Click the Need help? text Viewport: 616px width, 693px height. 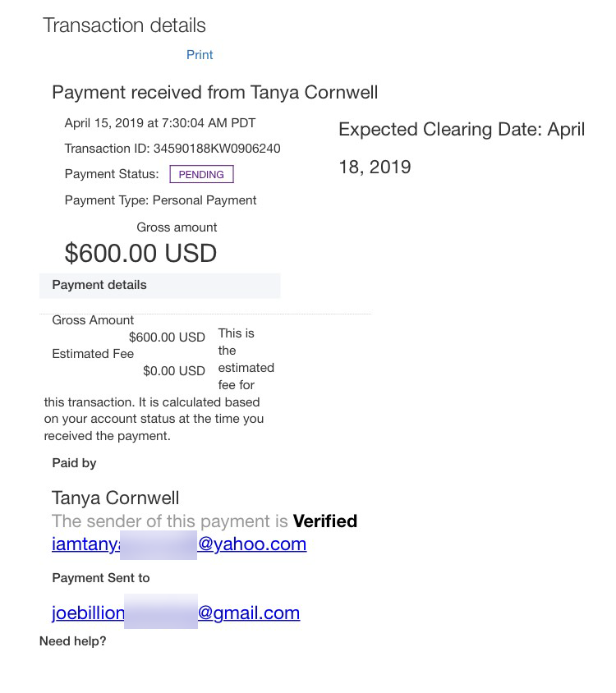(73, 641)
